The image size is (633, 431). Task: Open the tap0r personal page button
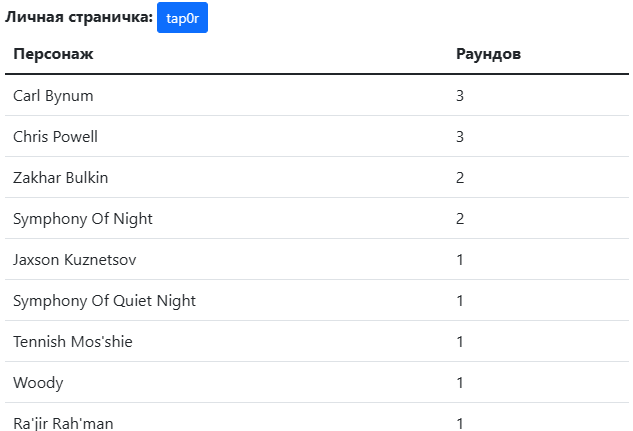pos(182,18)
